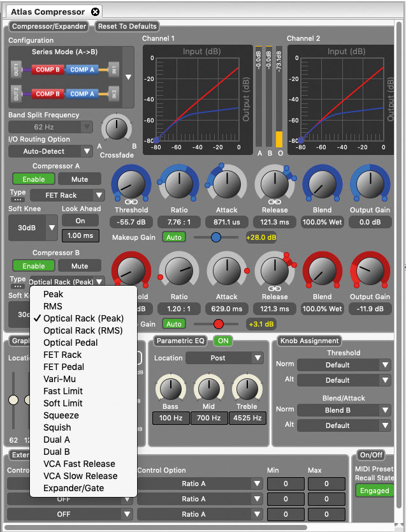Click the Compressor A Ratio knob
406x532 pixels.
click(178, 185)
